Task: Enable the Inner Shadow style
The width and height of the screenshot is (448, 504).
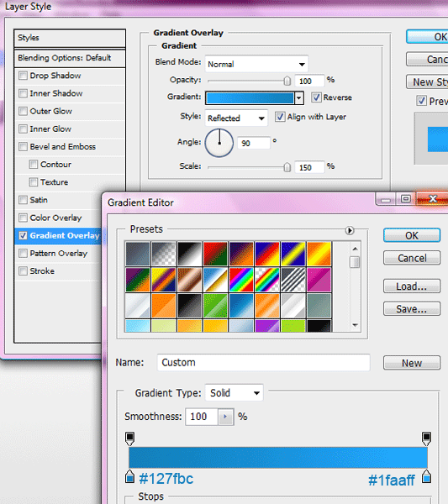Action: 23,93
